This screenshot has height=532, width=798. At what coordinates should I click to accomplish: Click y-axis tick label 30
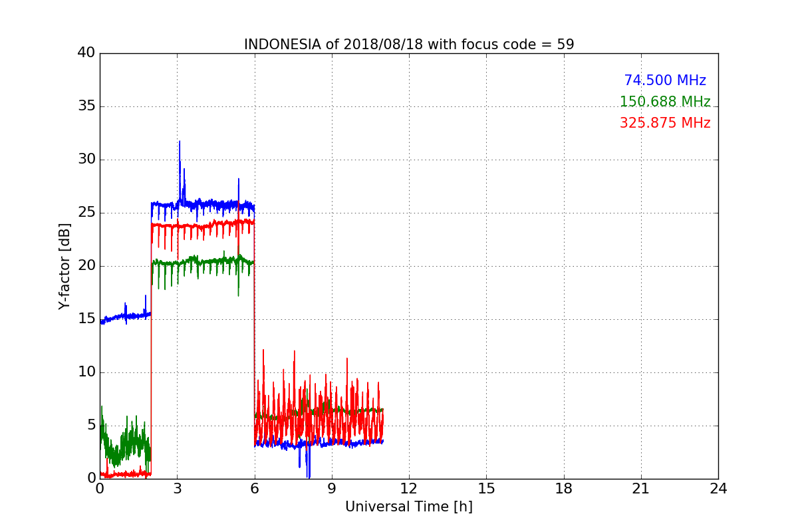pos(86,160)
